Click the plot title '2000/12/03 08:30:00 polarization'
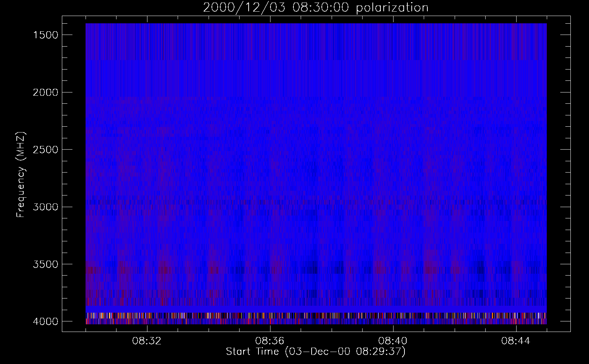This screenshot has height=364, width=589. (x=316, y=8)
